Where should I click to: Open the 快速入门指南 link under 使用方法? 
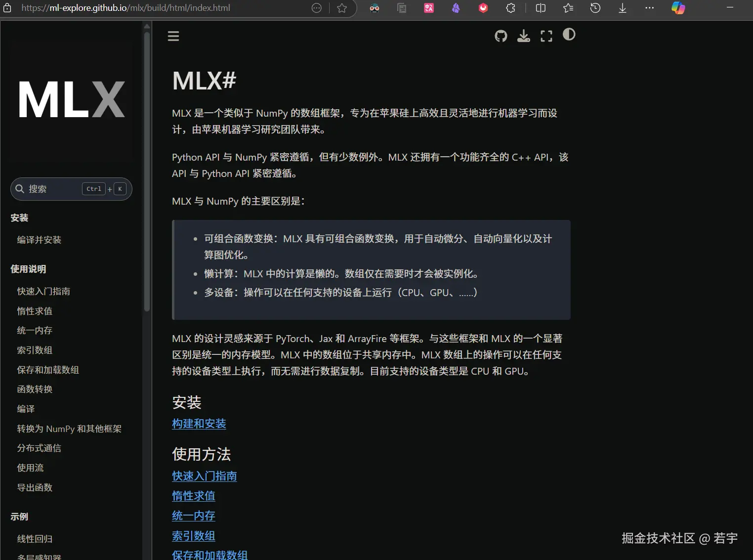[204, 476]
